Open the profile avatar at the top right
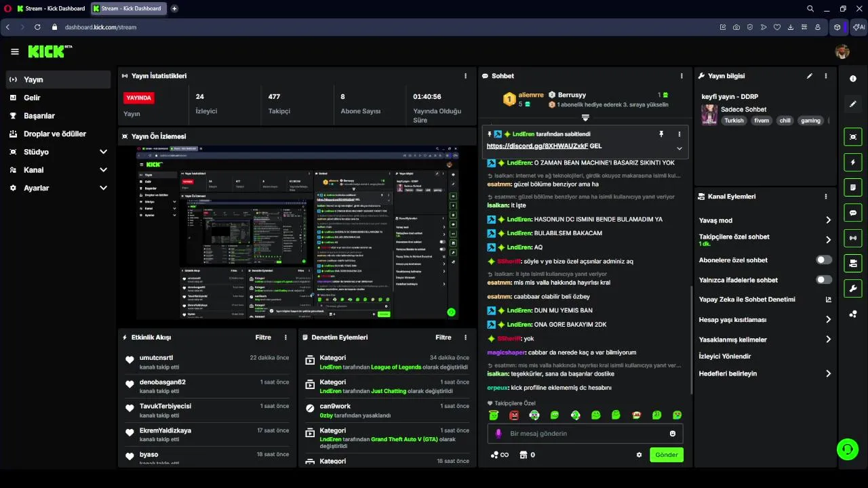This screenshot has height=488, width=868. coord(842,52)
